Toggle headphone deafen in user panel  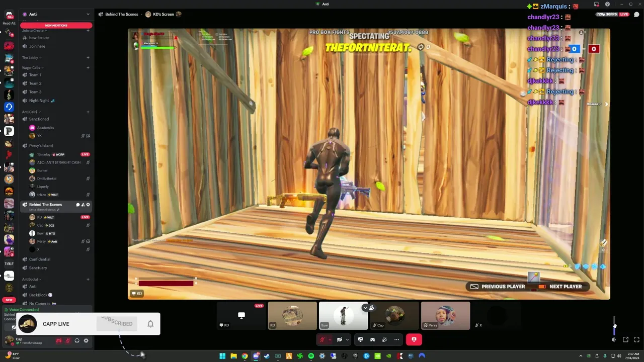point(77,340)
